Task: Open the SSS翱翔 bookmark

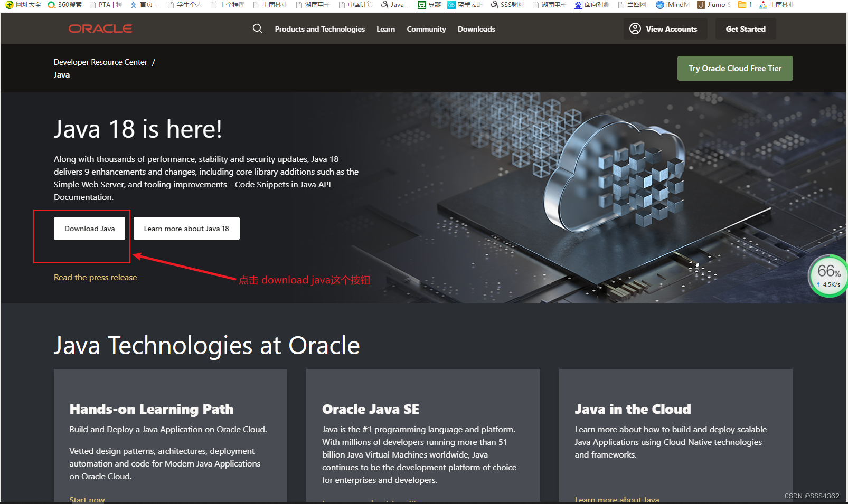Action: click(507, 5)
